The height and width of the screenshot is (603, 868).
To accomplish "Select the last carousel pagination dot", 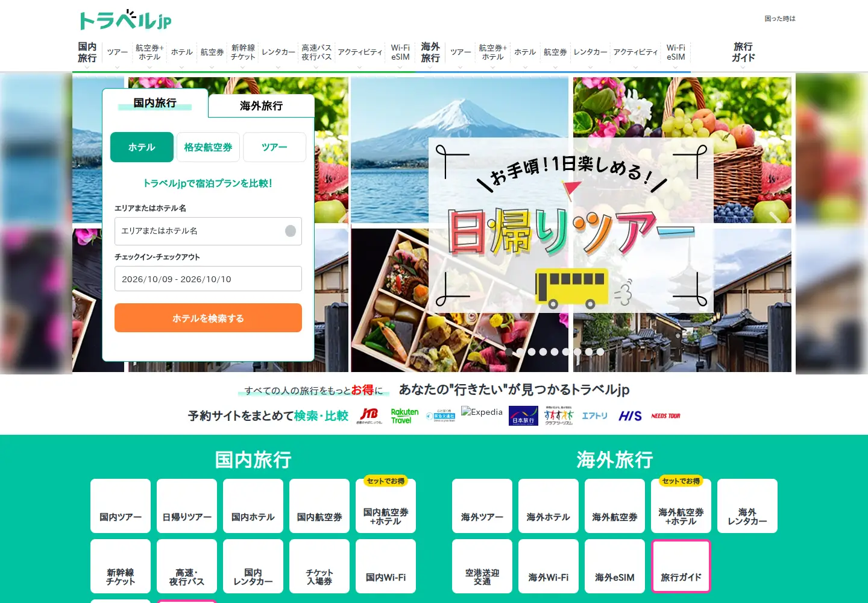I will point(600,352).
